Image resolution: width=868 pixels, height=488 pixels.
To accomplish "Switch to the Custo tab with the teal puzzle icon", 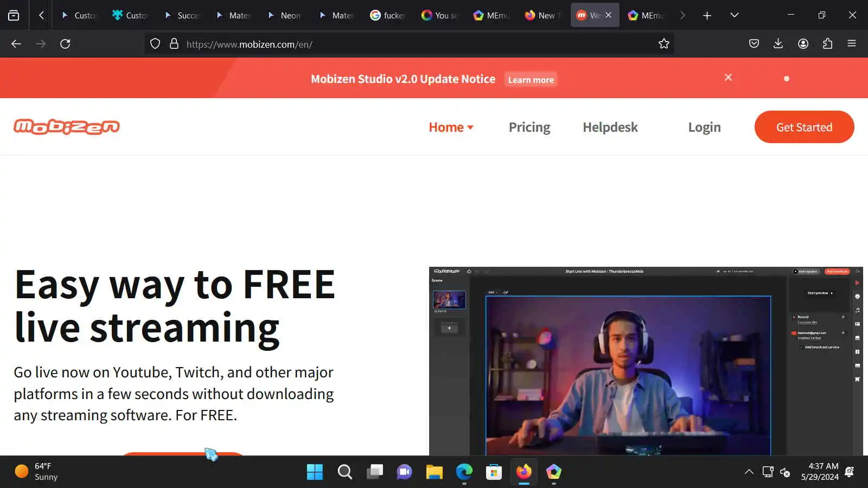I will tap(130, 15).
